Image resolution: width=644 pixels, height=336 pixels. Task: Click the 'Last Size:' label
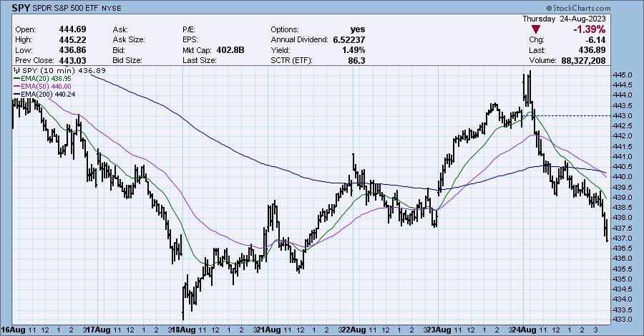199,60
